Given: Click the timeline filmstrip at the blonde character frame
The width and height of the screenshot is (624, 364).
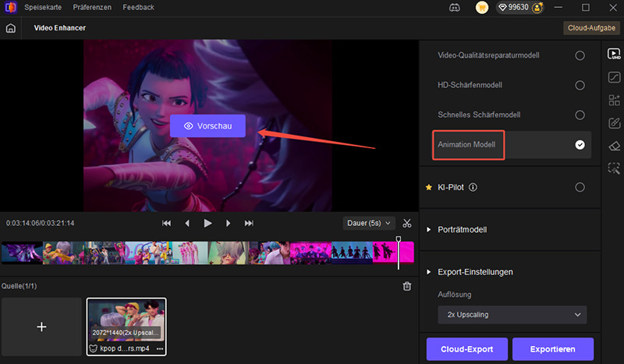Looking at the screenshot, I should [x=229, y=253].
